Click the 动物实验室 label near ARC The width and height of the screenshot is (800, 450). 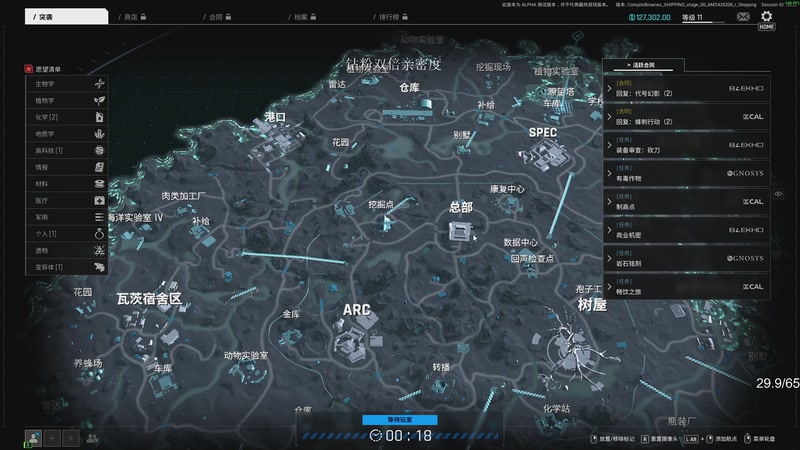click(x=246, y=356)
